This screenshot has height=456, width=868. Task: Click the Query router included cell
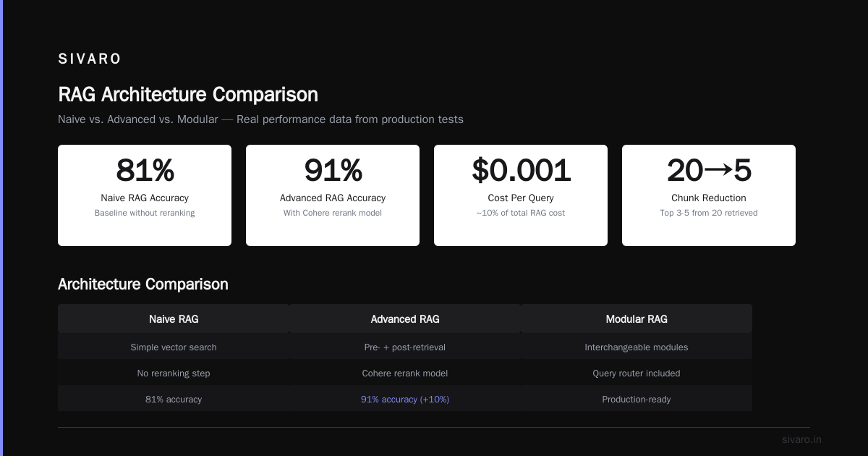point(637,373)
